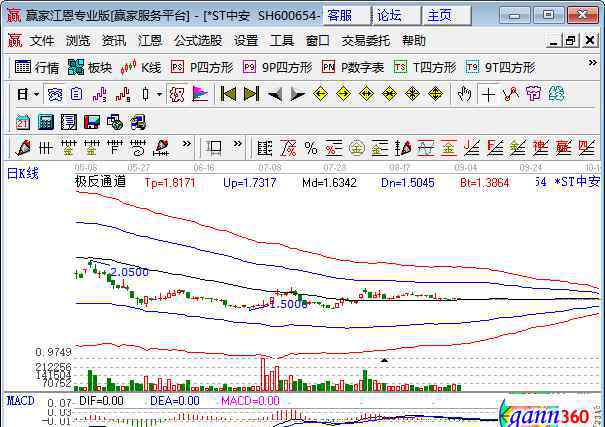Expand the drawing tools overflow chevron

186,144
